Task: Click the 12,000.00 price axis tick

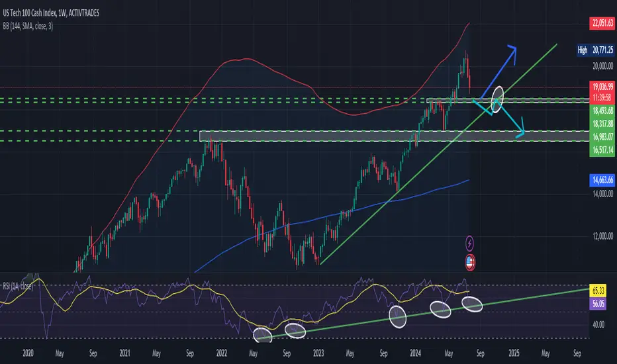Action: [602, 236]
